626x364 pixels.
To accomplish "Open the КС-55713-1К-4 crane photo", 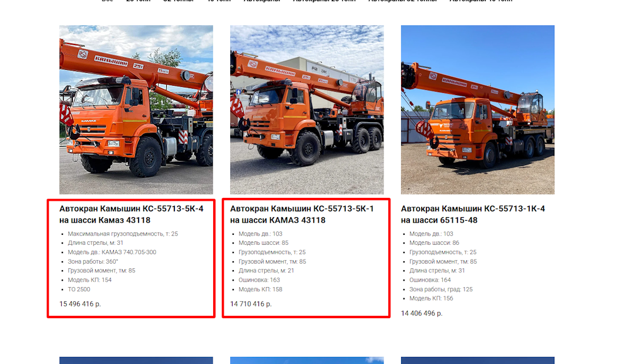I will pyautogui.click(x=478, y=110).
